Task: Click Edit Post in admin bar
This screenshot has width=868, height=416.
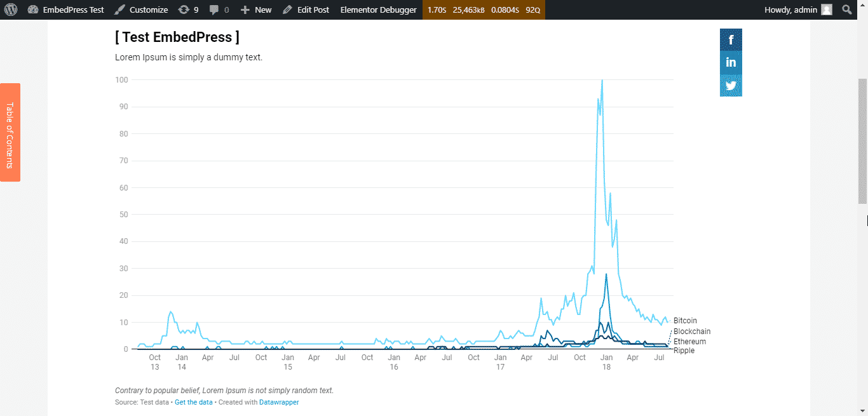Action: (306, 10)
